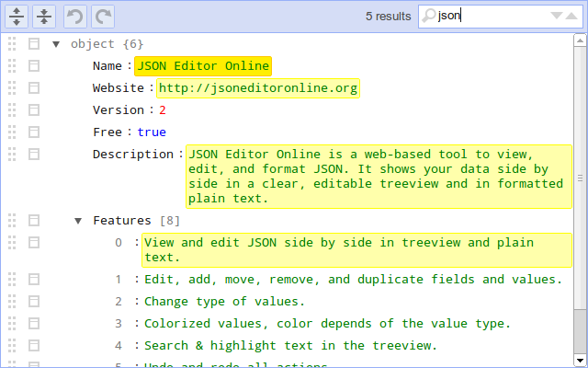
Task: Grab drag handle of Features item 2
Action: click(12, 301)
